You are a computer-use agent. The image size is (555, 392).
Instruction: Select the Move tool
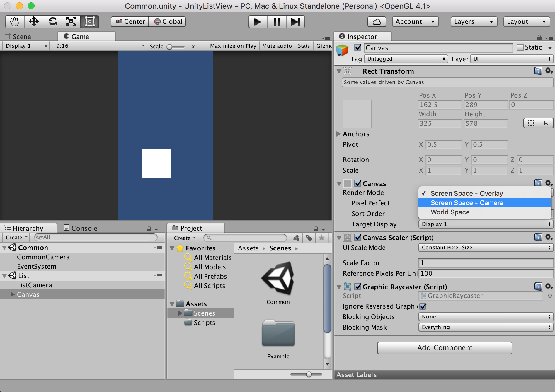pos(34,22)
